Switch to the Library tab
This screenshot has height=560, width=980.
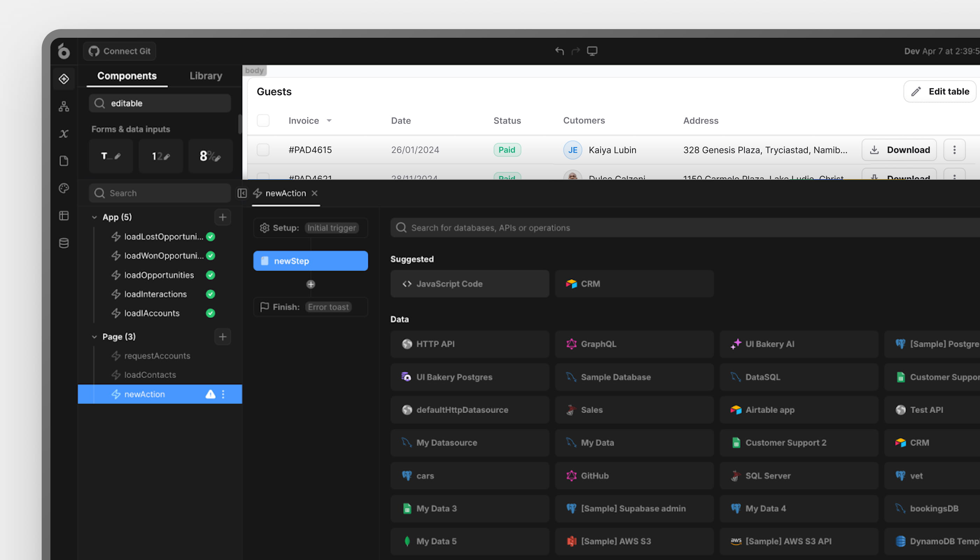(x=206, y=76)
